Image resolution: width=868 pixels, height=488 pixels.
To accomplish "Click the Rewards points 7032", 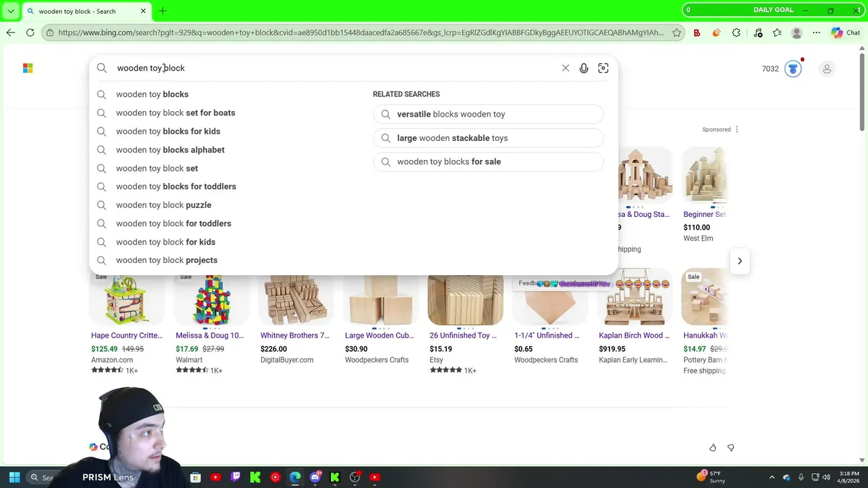I will coord(770,68).
